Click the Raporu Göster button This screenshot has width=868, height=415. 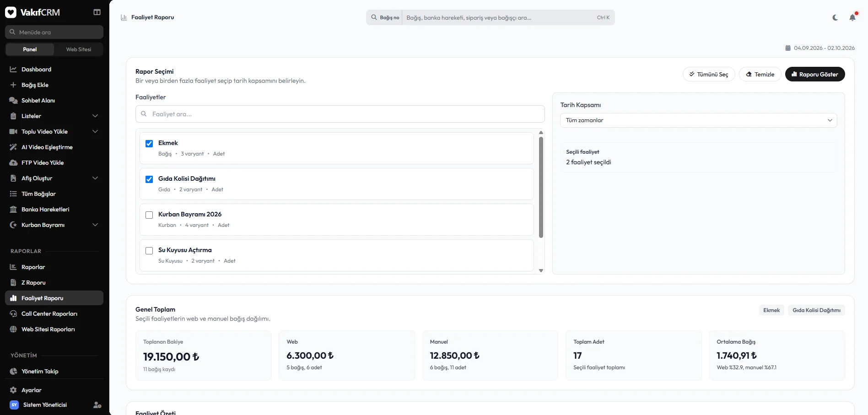tap(815, 74)
